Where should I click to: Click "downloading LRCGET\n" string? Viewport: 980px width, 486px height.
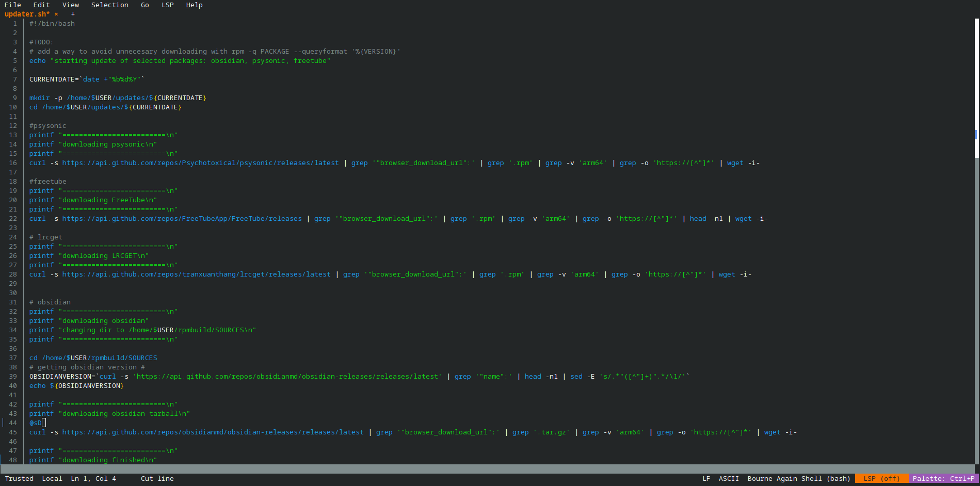pos(104,255)
